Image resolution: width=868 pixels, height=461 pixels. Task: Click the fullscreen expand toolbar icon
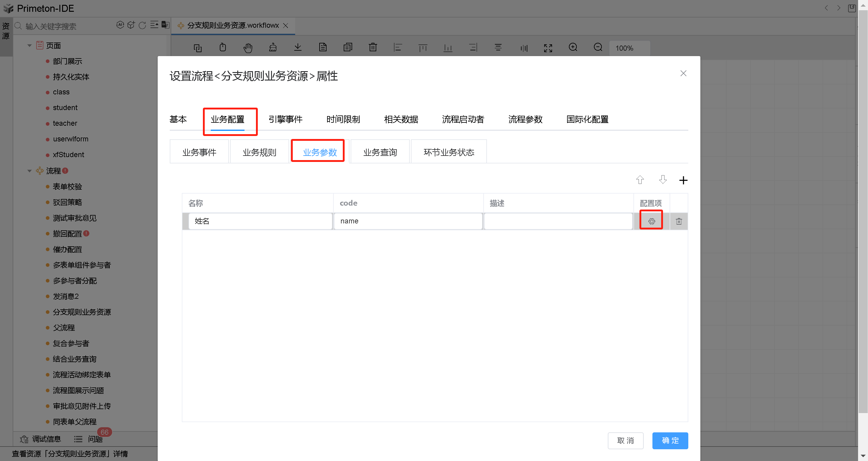[x=548, y=48]
